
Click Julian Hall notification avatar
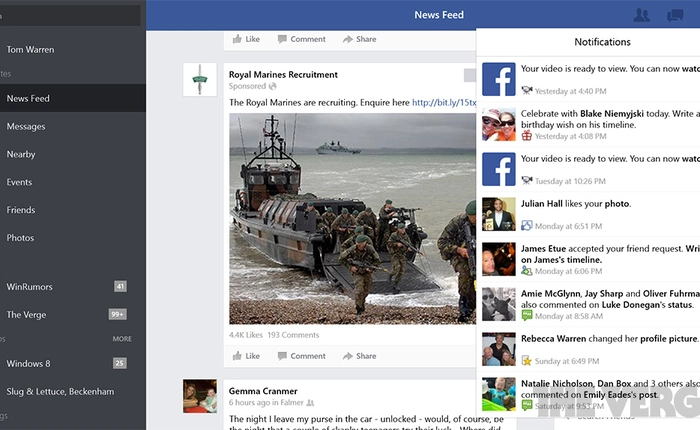coord(499,214)
